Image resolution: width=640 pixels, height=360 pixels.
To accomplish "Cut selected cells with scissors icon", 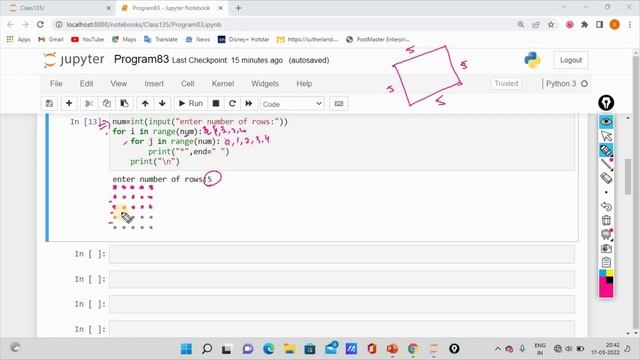I will click(89, 104).
